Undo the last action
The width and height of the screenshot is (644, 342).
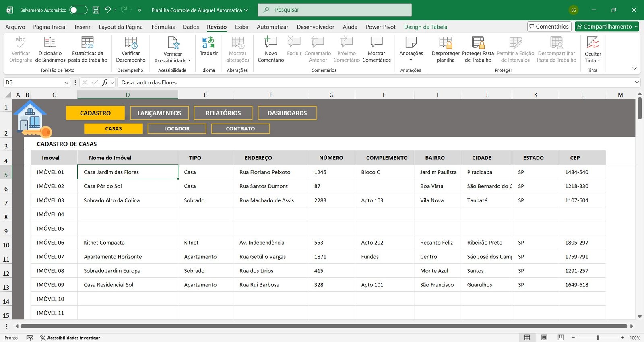[x=107, y=10]
